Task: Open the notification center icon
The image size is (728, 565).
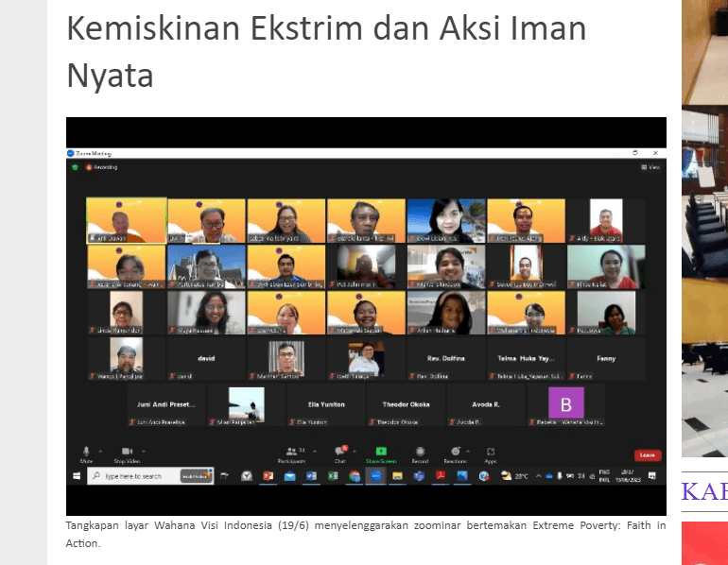Action: pos(651,476)
